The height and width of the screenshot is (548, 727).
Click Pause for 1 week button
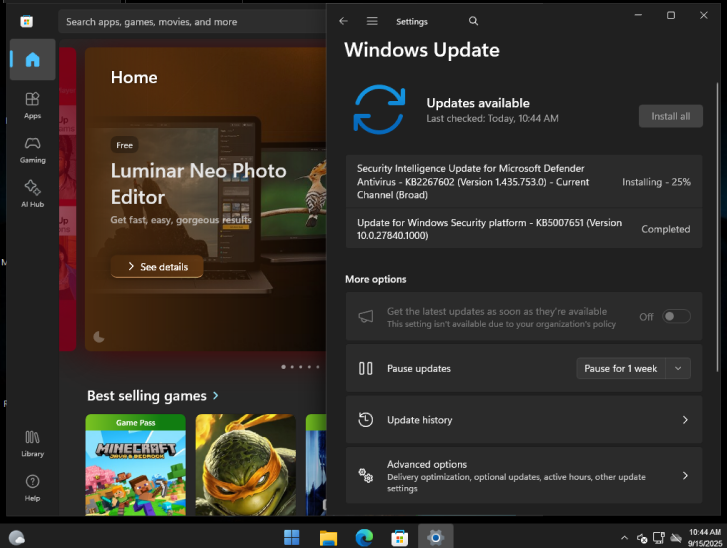(621, 369)
